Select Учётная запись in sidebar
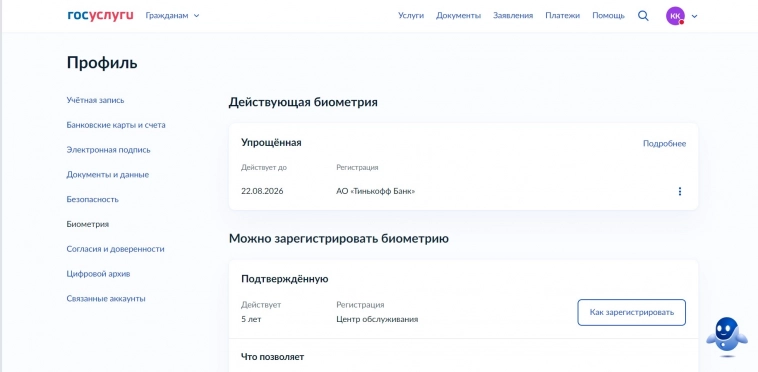 point(95,100)
